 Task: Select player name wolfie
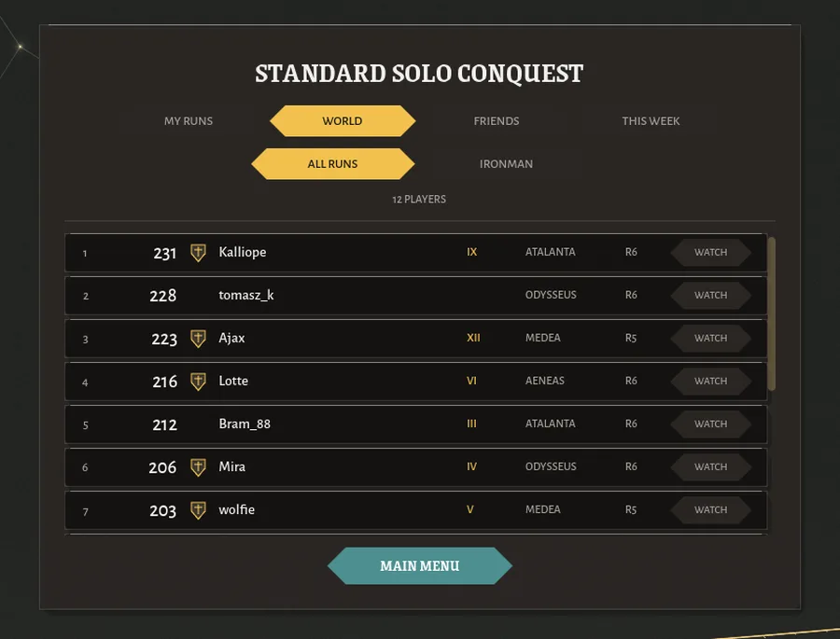point(236,509)
